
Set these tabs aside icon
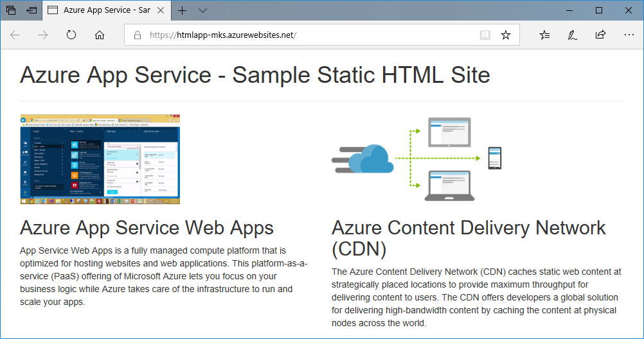31,10
